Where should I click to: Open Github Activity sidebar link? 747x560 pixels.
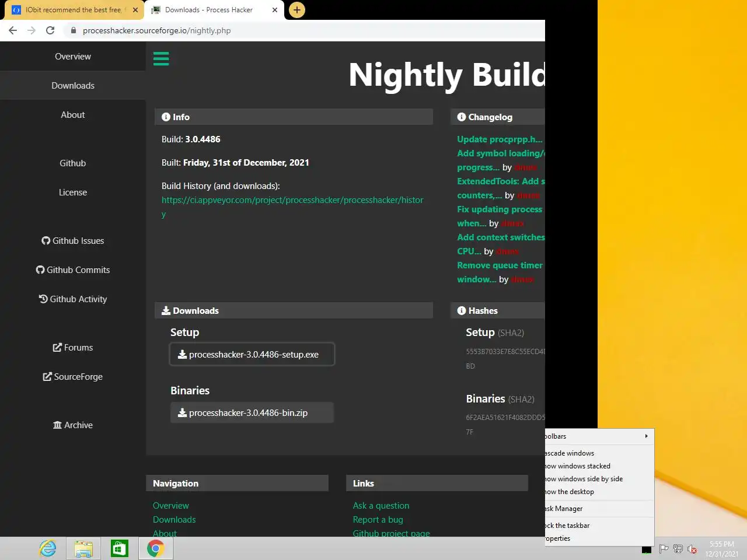pos(73,299)
